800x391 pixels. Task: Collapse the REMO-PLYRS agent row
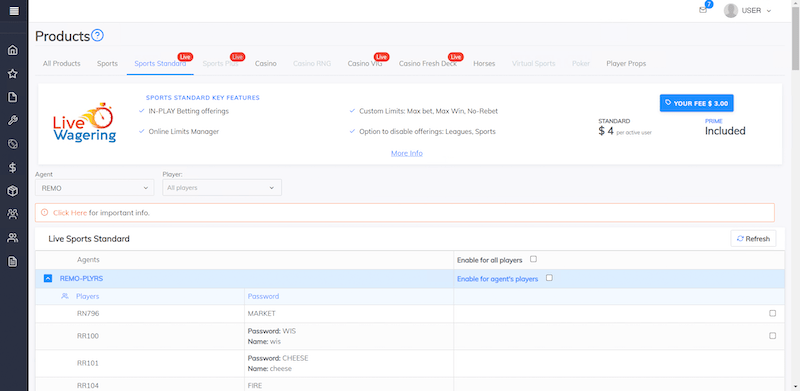point(47,279)
